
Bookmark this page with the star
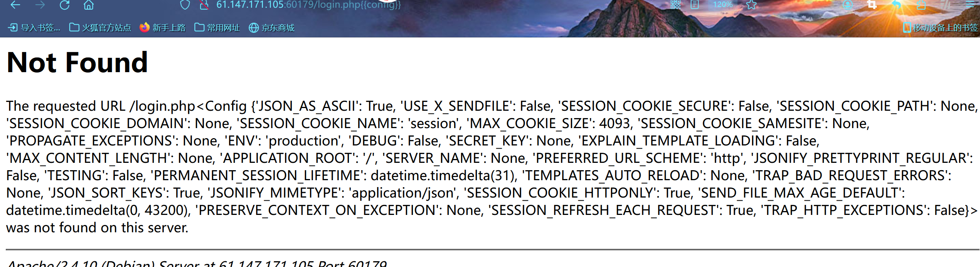[x=751, y=5]
